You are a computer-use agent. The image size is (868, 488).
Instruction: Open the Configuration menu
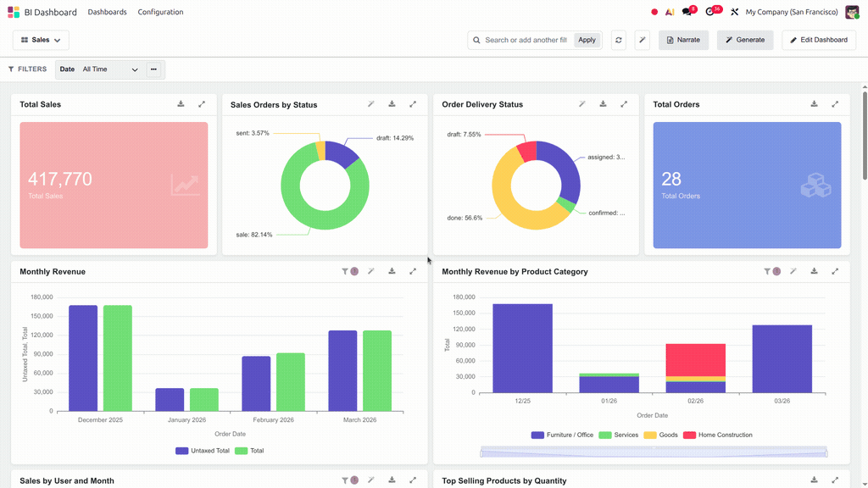pyautogui.click(x=160, y=12)
